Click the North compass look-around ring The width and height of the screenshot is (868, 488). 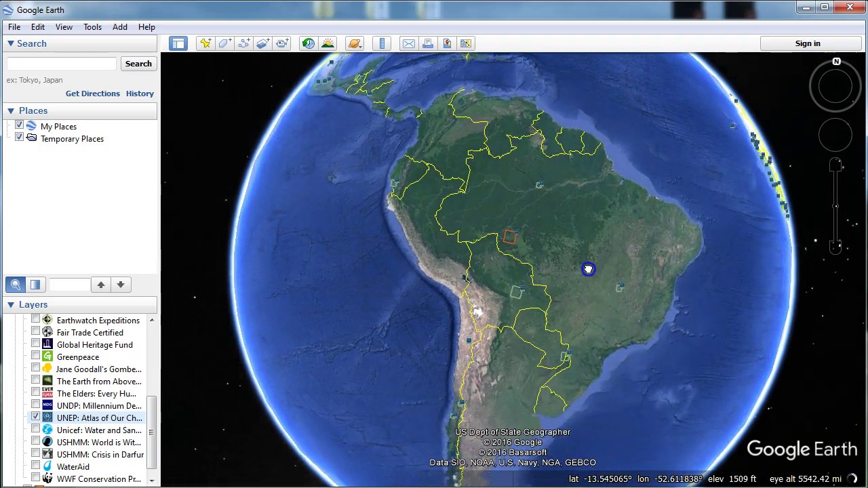pyautogui.click(x=835, y=85)
